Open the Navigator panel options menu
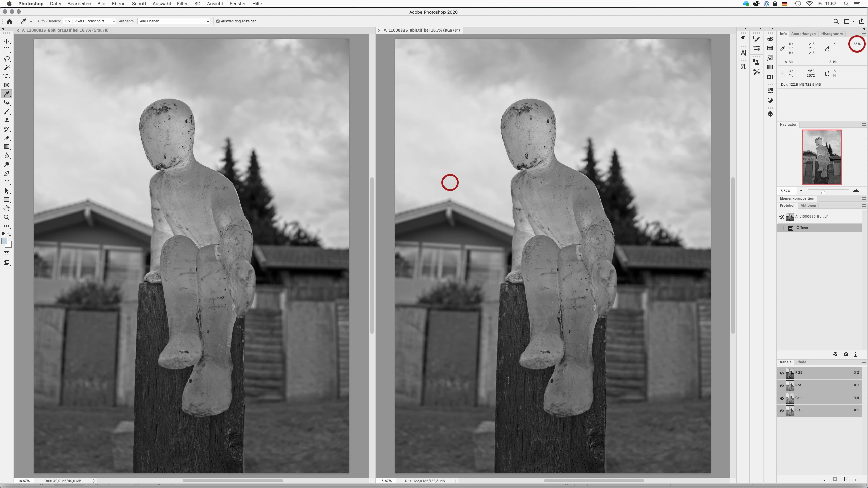Screen dimensions: 868x488 (x=864, y=125)
